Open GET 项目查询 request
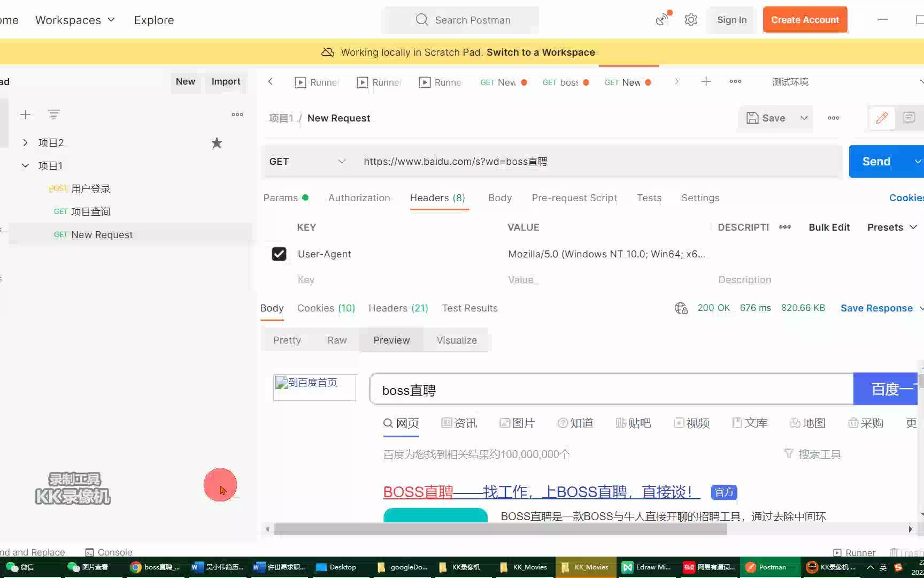Viewport: 924px width, 578px height. tap(82, 211)
